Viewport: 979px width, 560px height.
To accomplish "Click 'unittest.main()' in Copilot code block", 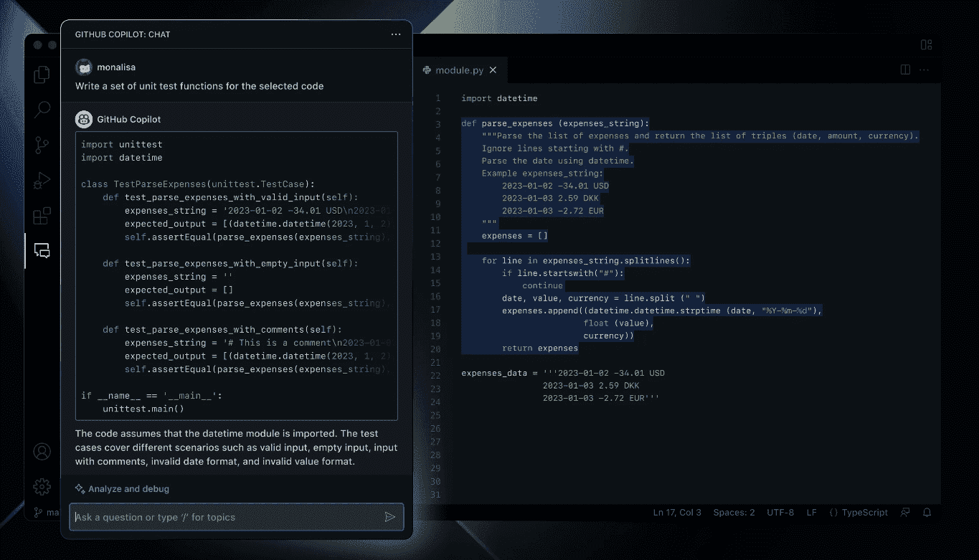I will click(143, 409).
